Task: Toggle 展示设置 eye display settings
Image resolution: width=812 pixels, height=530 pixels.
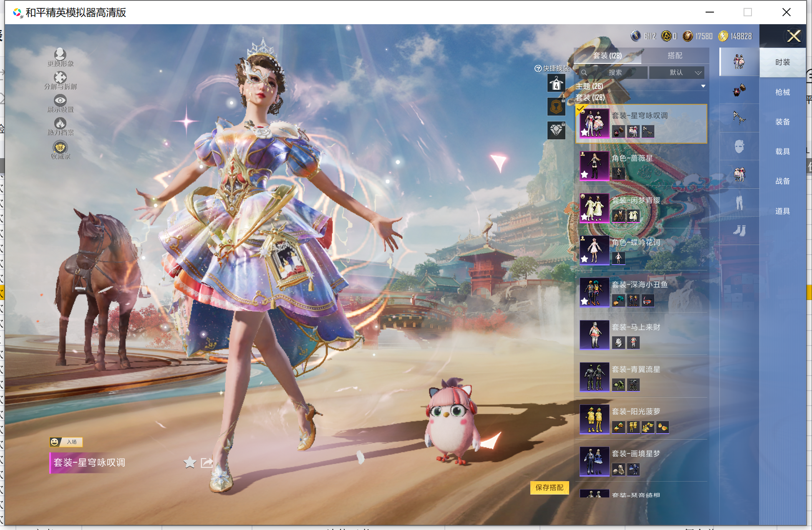Action: [x=60, y=101]
